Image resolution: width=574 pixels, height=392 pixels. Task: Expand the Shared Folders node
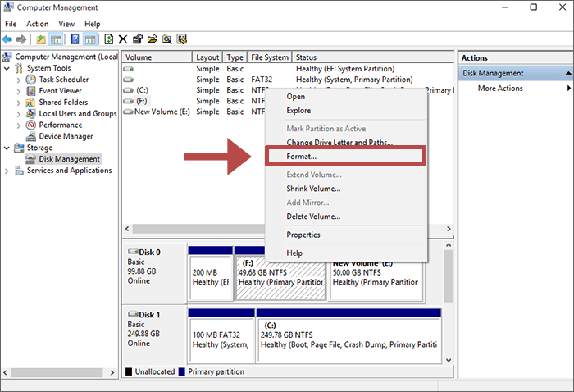(x=19, y=103)
